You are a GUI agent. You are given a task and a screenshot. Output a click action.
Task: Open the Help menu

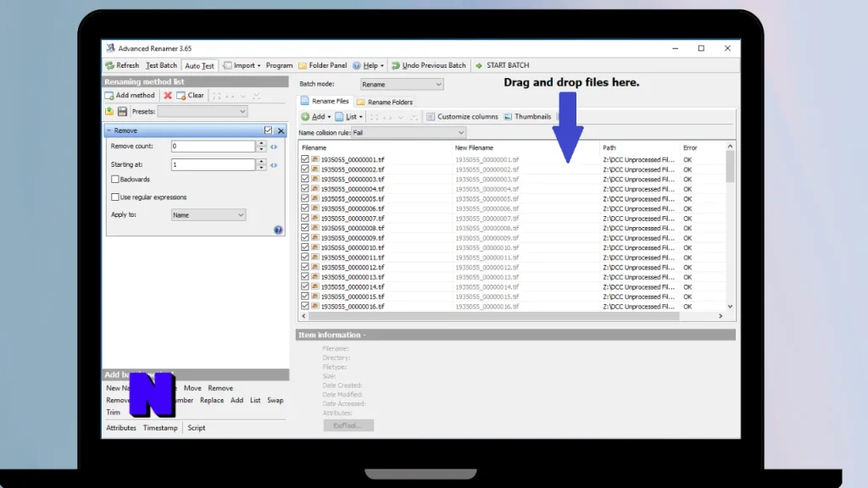(x=369, y=65)
